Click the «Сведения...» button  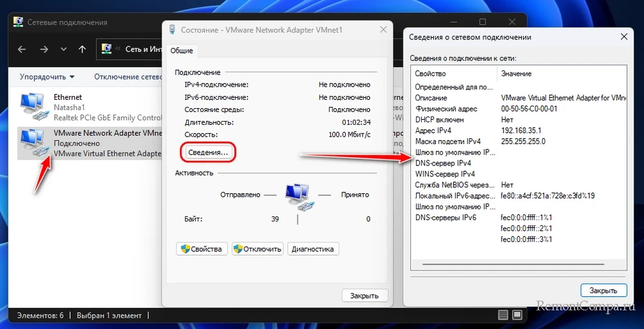(x=208, y=153)
